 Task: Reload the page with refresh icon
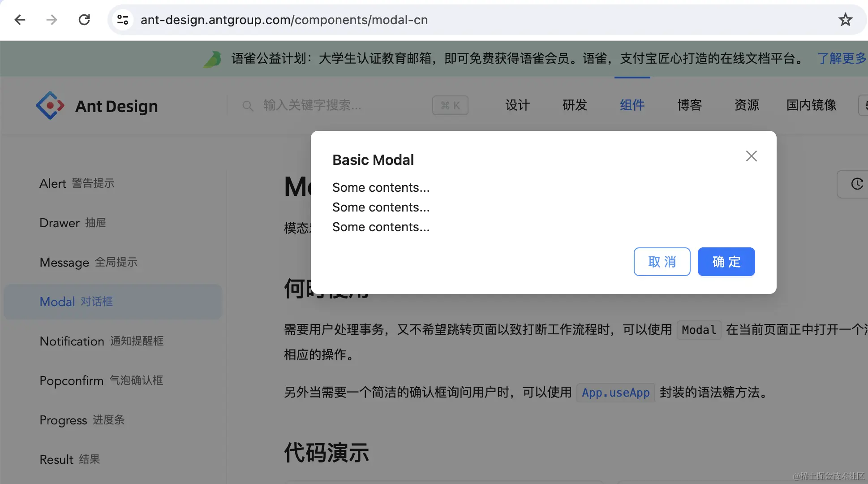click(84, 20)
